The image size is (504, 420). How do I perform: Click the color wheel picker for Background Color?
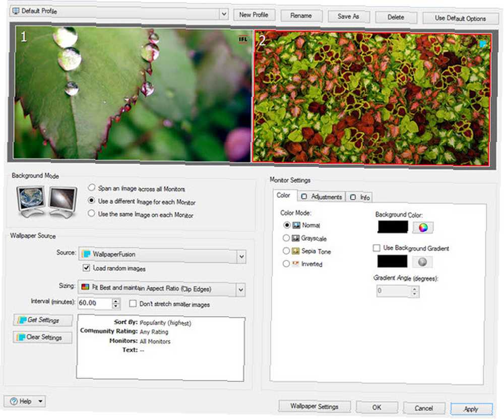(x=423, y=228)
